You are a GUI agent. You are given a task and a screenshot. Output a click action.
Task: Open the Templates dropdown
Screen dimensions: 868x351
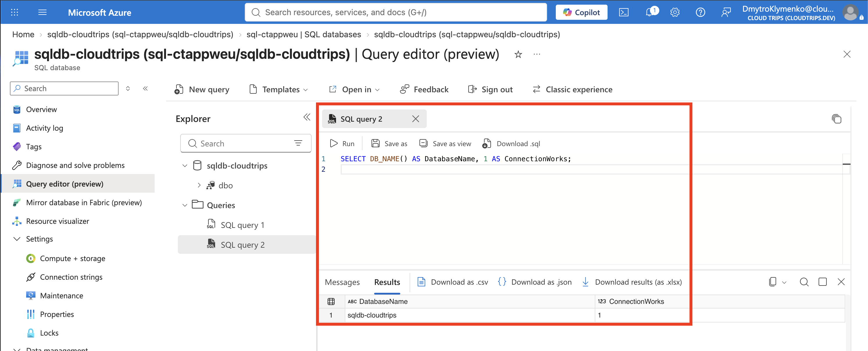click(x=278, y=89)
